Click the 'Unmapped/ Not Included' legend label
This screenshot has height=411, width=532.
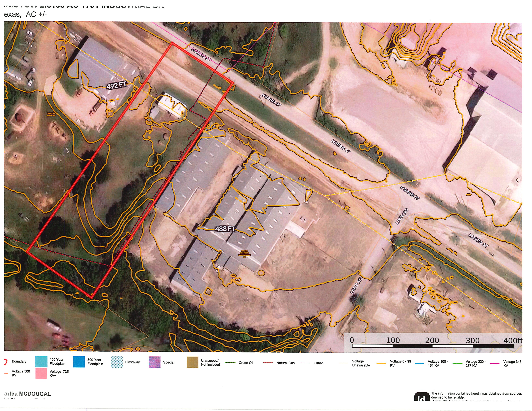(x=210, y=362)
